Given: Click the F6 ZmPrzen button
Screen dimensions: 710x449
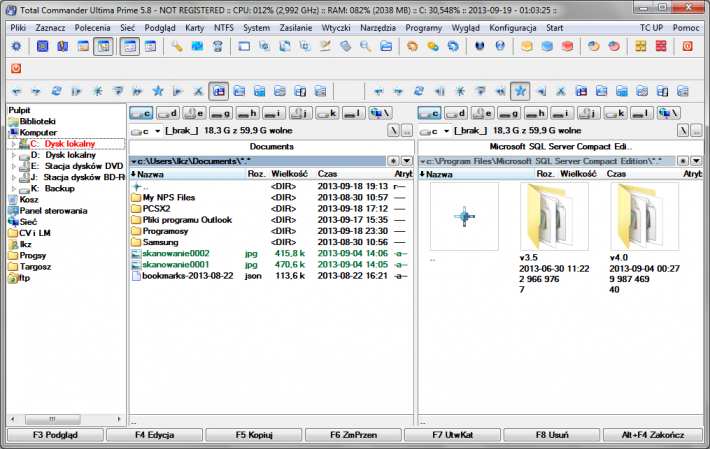Looking at the screenshot, I should [353, 435].
